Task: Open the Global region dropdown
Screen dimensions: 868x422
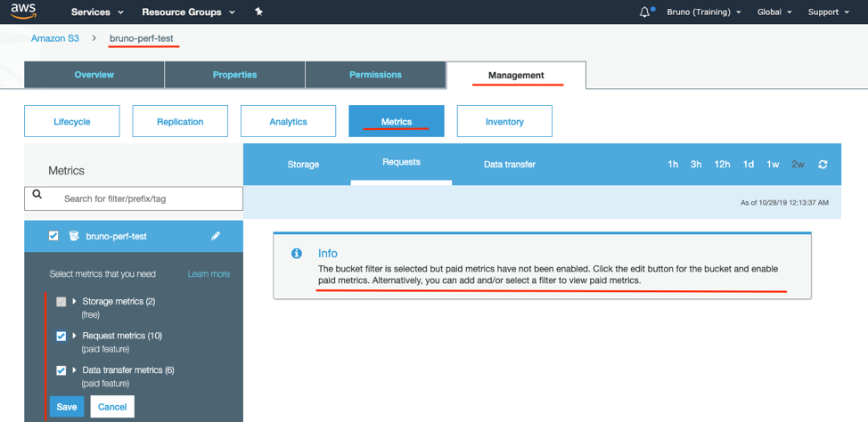Action: click(x=774, y=12)
